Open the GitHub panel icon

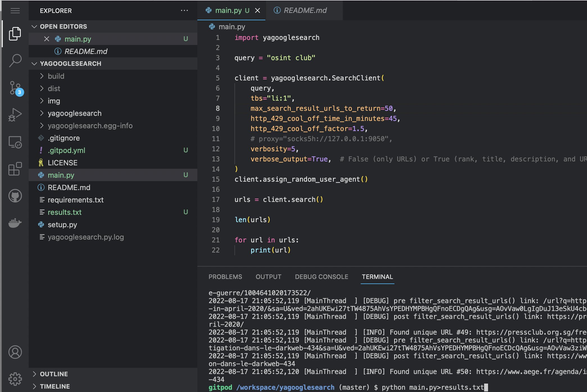(x=15, y=196)
